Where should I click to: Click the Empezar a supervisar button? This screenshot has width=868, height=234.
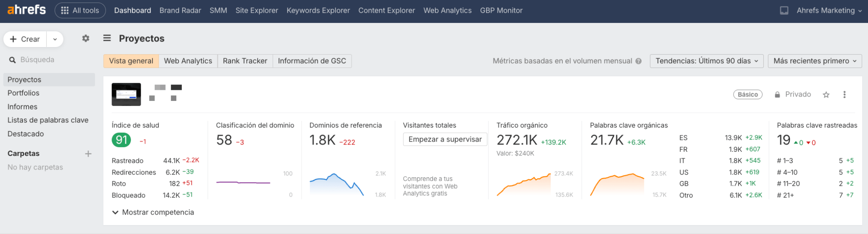click(x=445, y=139)
